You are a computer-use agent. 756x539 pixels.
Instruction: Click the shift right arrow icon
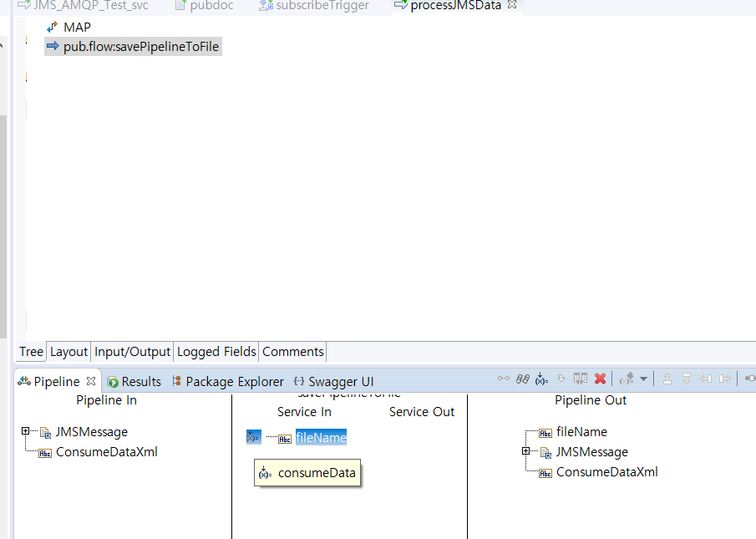pyautogui.click(x=725, y=379)
